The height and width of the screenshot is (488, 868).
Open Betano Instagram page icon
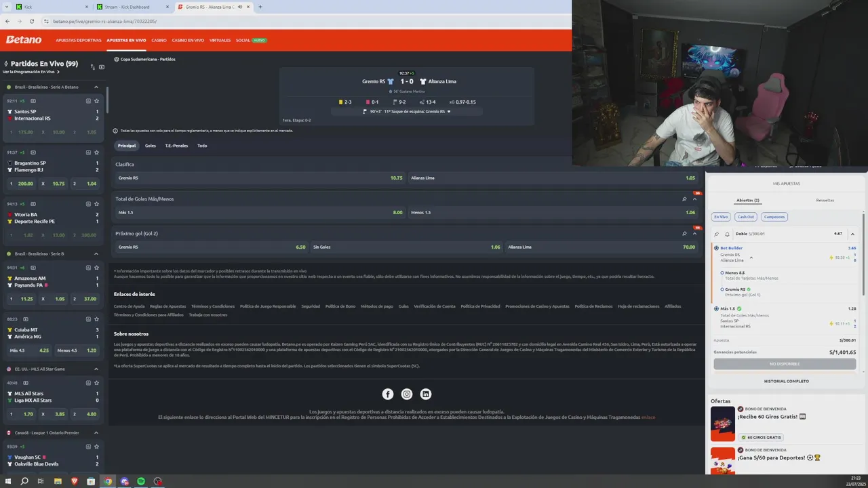click(407, 394)
